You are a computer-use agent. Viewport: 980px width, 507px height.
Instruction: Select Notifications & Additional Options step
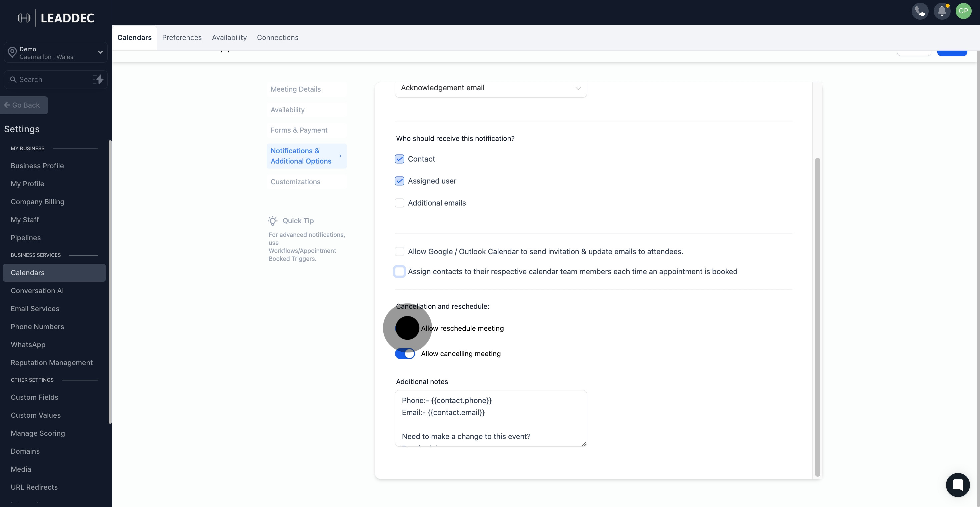click(x=306, y=156)
